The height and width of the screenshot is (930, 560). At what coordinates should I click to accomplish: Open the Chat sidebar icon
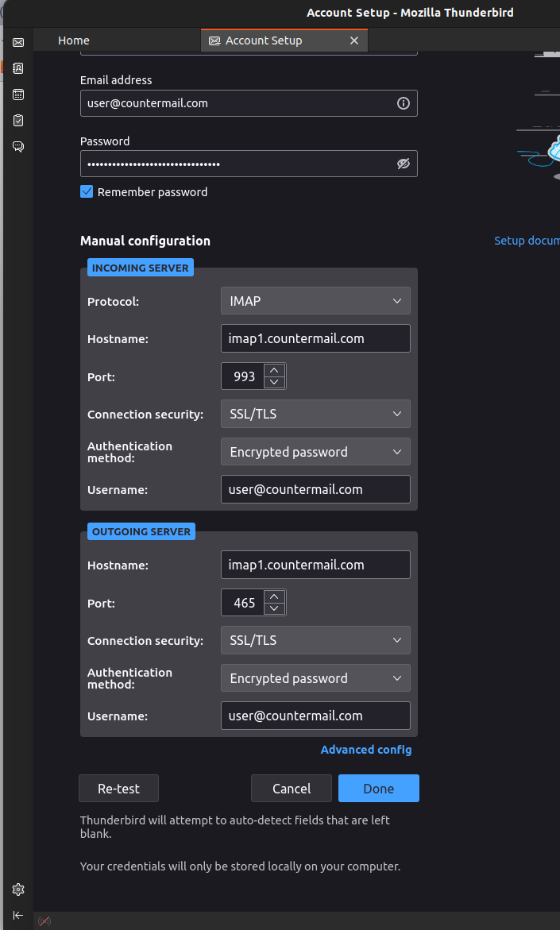18,147
